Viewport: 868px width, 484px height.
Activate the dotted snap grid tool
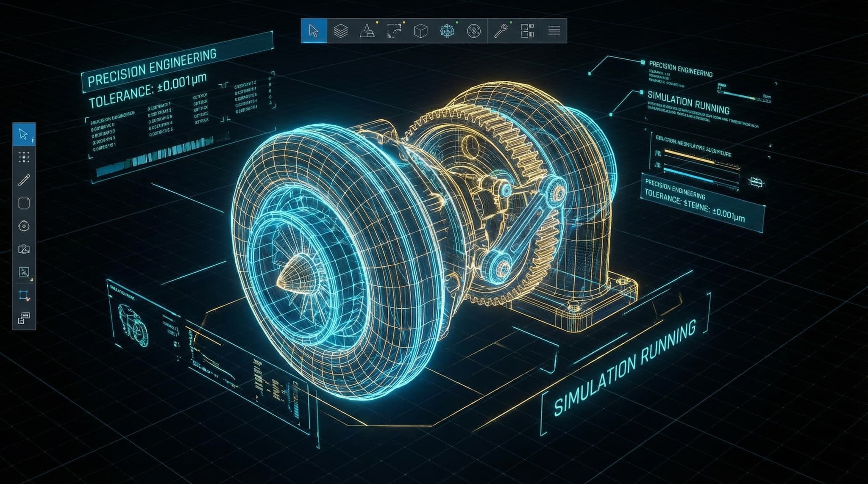tap(24, 158)
